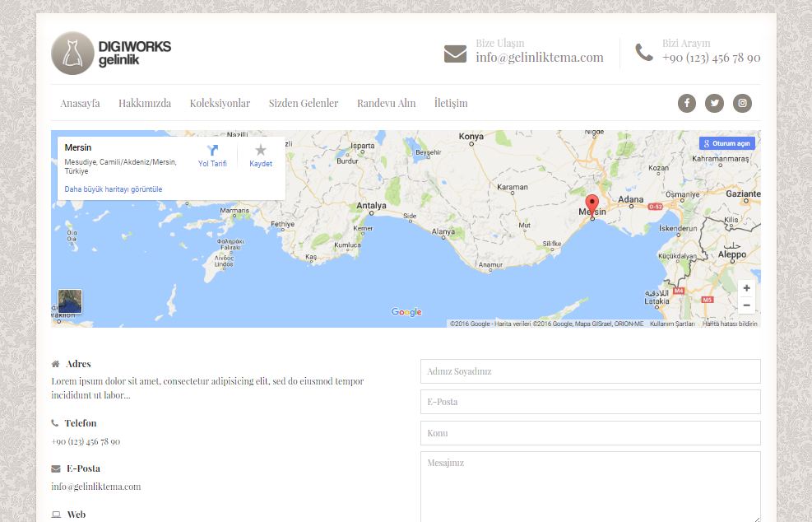The width and height of the screenshot is (812, 522).
Task: Open the Facebook social icon
Action: tap(687, 103)
